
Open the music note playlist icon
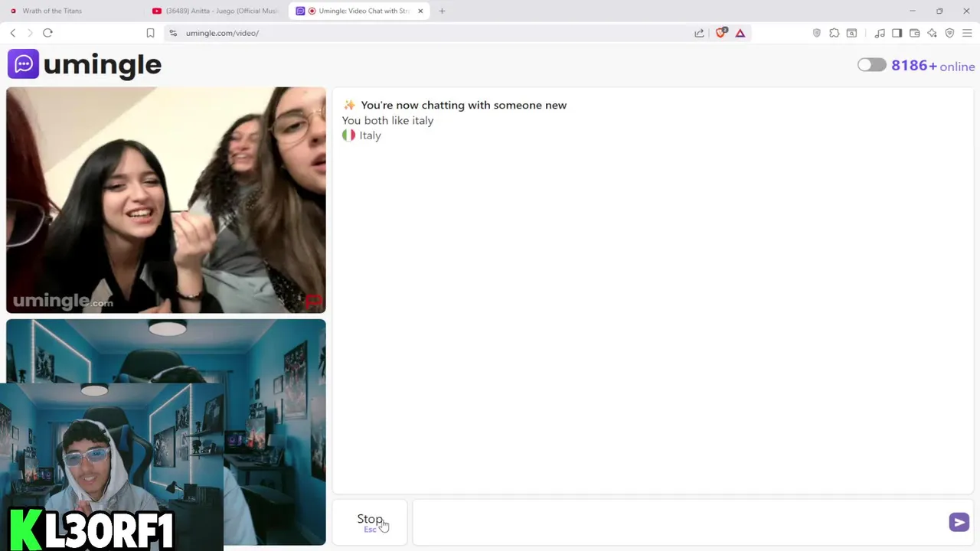pyautogui.click(x=880, y=33)
